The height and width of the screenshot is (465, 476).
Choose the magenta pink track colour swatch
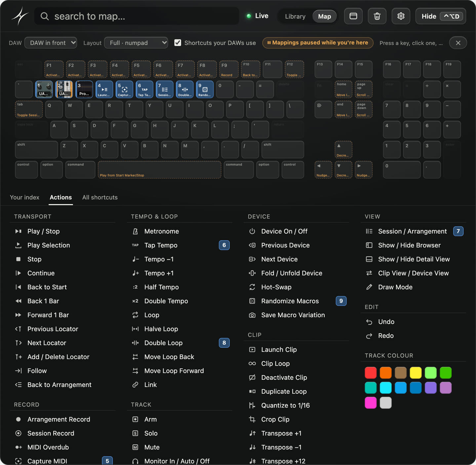(371, 403)
